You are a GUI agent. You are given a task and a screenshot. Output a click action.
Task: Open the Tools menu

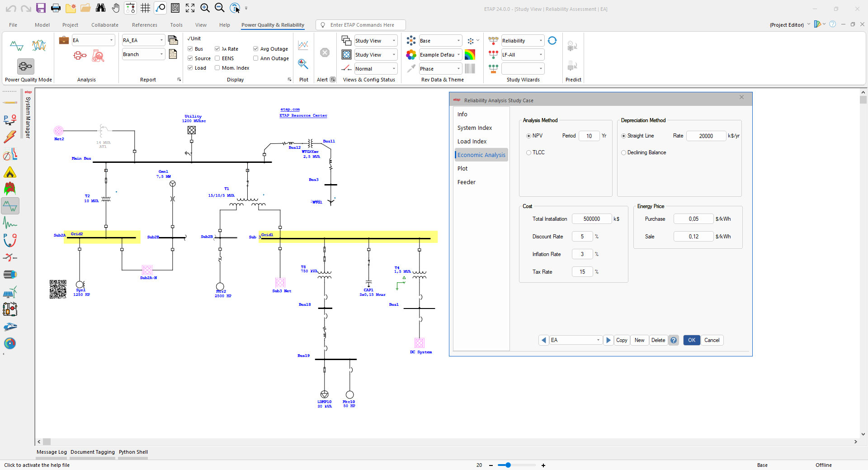[176, 25]
